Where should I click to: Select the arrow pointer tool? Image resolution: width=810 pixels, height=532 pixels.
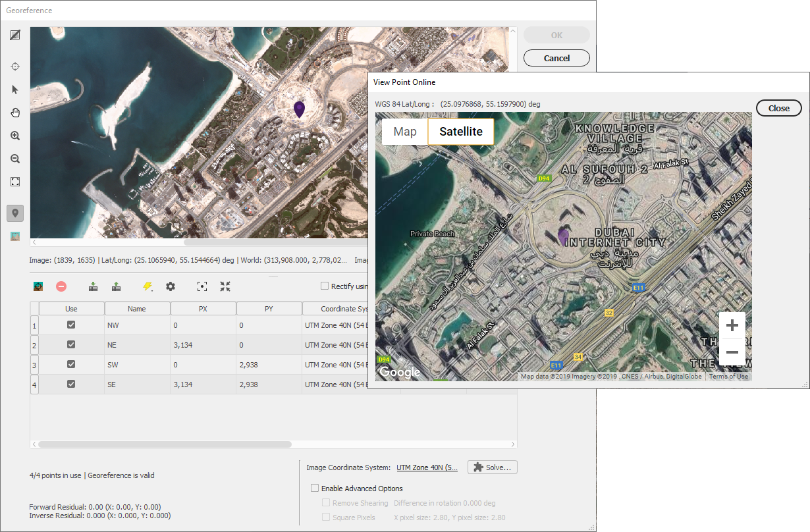click(15, 90)
